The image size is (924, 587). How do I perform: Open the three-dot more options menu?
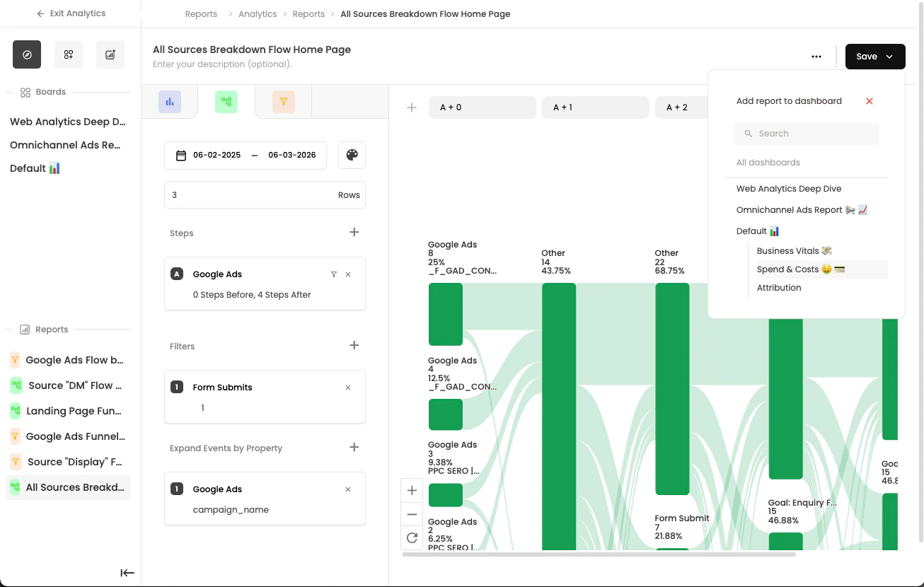point(816,57)
